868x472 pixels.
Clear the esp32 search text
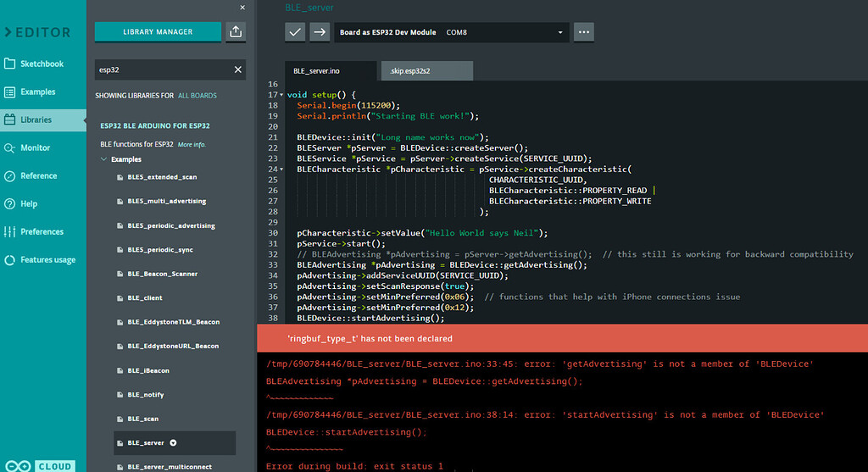[238, 69]
